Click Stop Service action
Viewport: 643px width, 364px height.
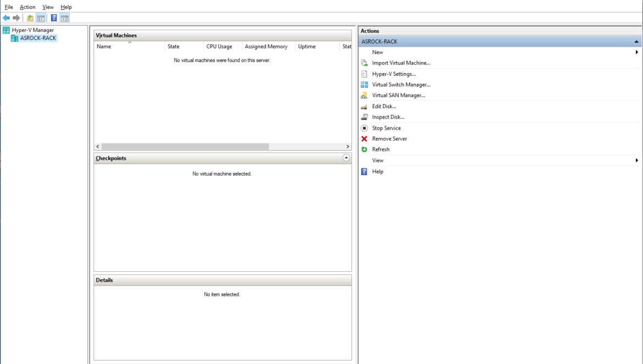click(x=386, y=128)
